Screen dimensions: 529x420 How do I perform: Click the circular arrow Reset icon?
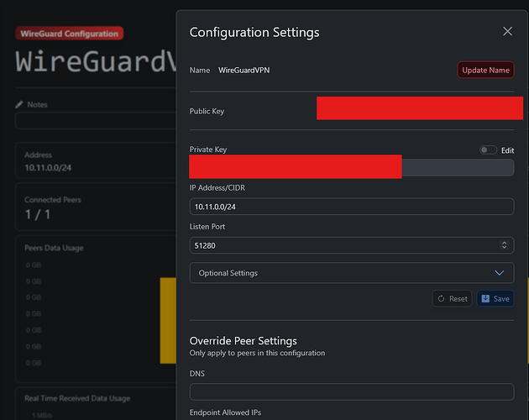pyautogui.click(x=442, y=298)
